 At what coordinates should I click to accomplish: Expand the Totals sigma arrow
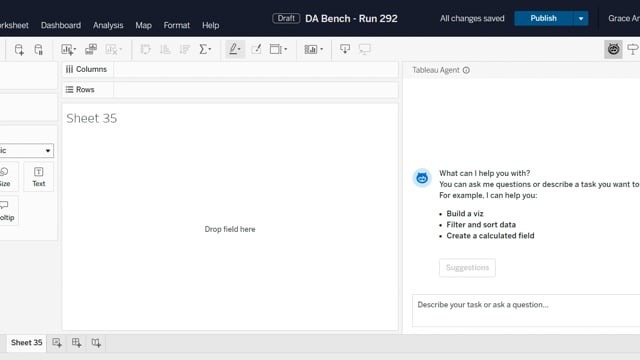pyautogui.click(x=210, y=49)
